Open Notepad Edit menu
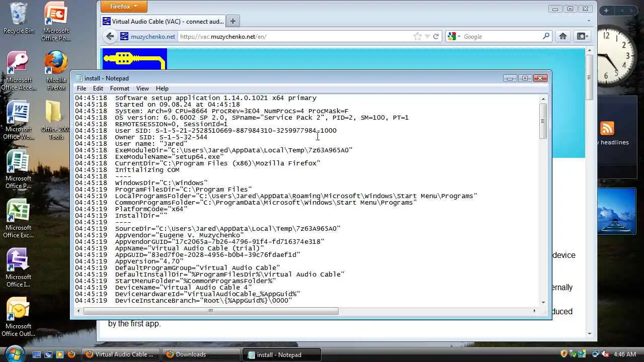This screenshot has height=362, width=644. (98, 88)
